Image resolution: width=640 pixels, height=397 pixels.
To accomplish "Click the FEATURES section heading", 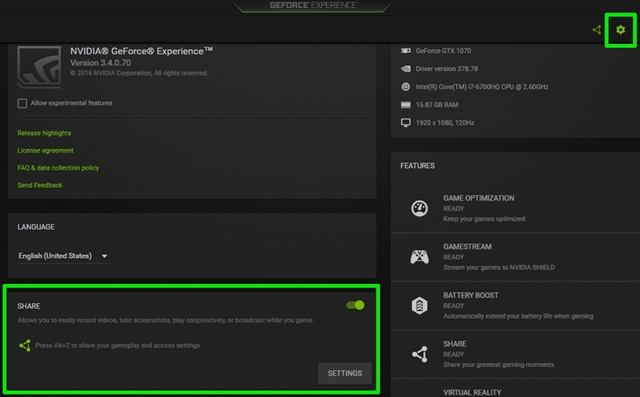I will tap(417, 166).
